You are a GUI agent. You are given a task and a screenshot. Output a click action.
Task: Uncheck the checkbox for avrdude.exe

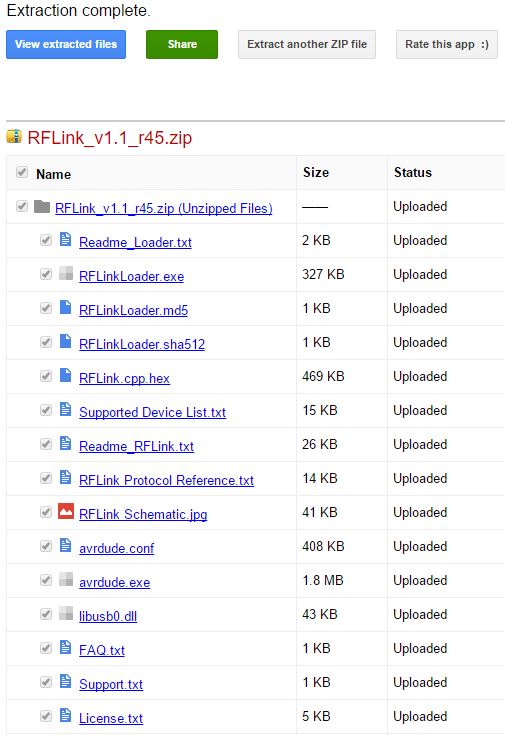coord(46,580)
